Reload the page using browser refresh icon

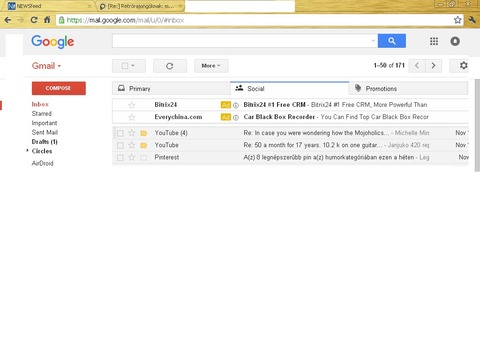(34, 20)
